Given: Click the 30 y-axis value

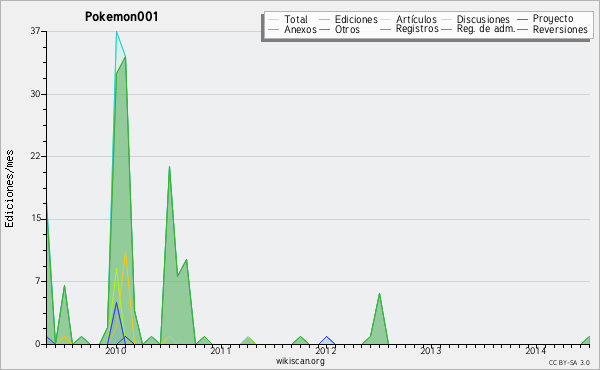Looking at the screenshot, I should click(36, 94).
